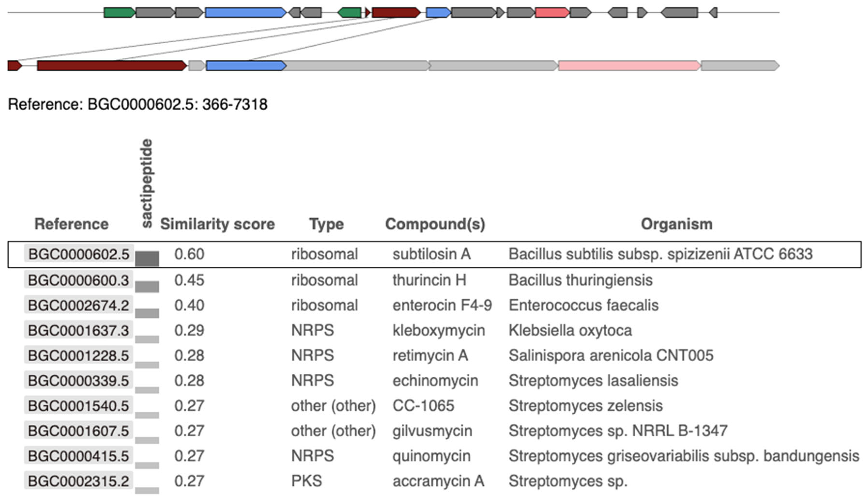Click the long dark red gene in reference cluster
868x501 pixels.
point(112,66)
